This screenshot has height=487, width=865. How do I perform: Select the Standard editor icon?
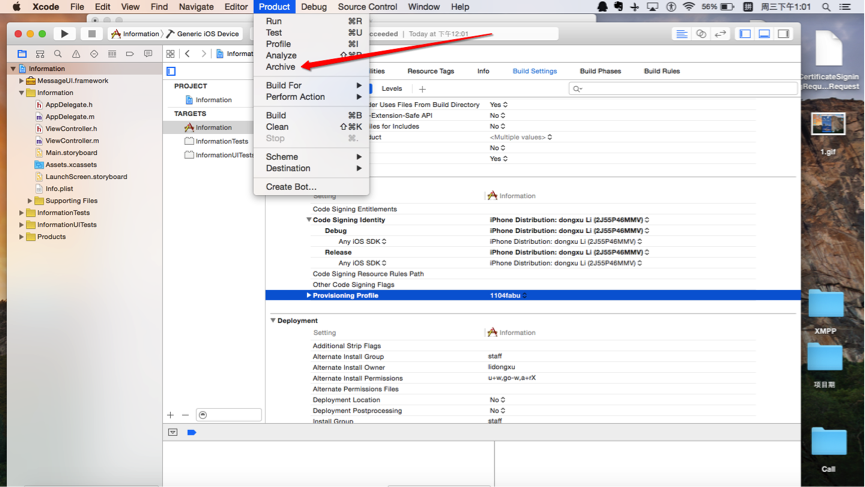tap(682, 34)
